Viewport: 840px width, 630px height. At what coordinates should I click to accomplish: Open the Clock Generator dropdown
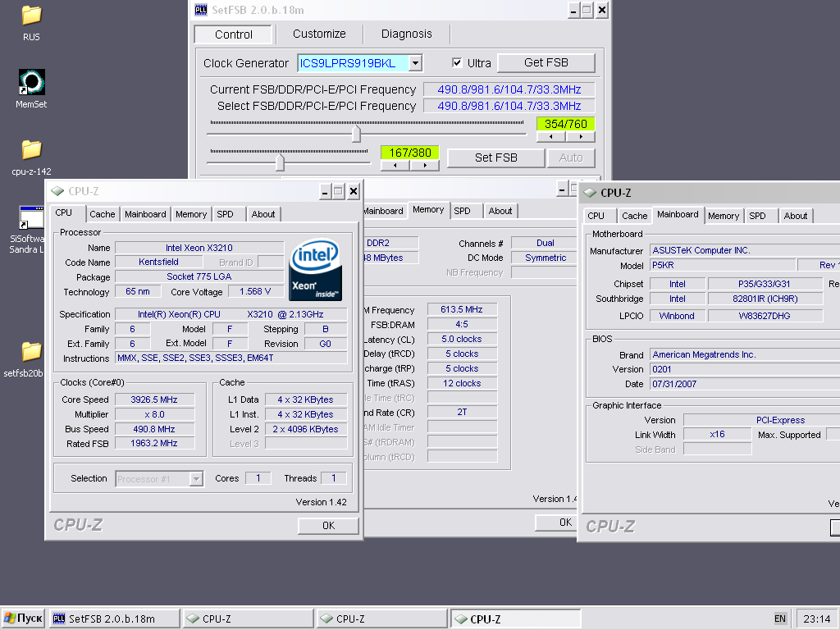[x=415, y=63]
